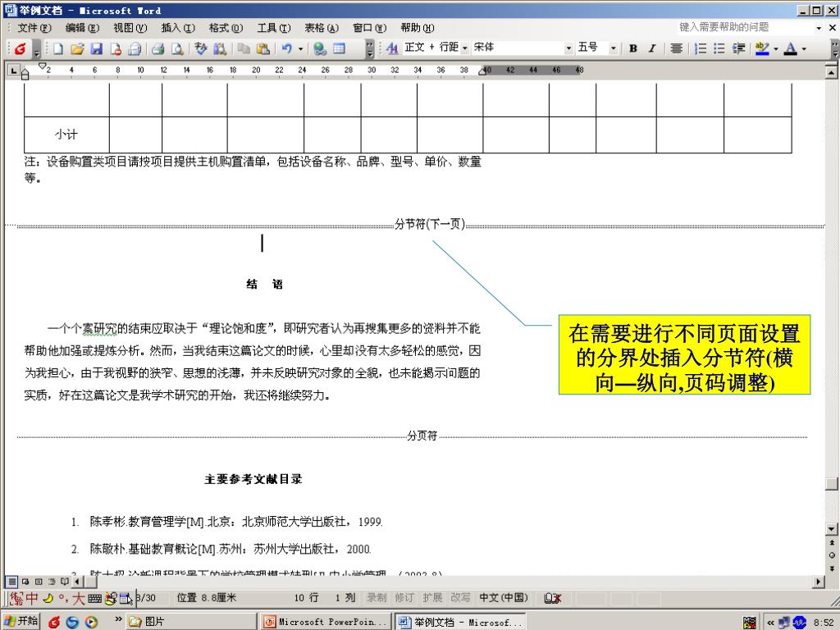This screenshot has width=840, height=630.
Task: Type a question in the help search box
Action: pyautogui.click(x=745, y=27)
